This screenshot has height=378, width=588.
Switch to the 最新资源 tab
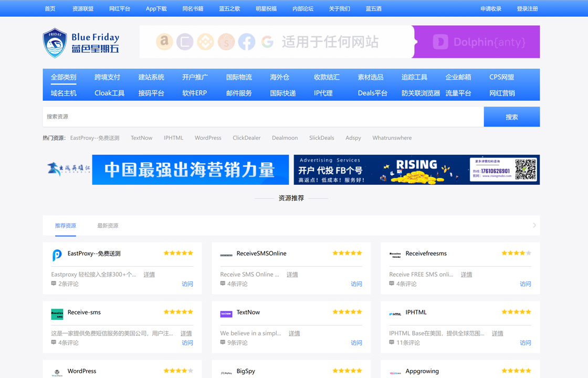(x=108, y=226)
